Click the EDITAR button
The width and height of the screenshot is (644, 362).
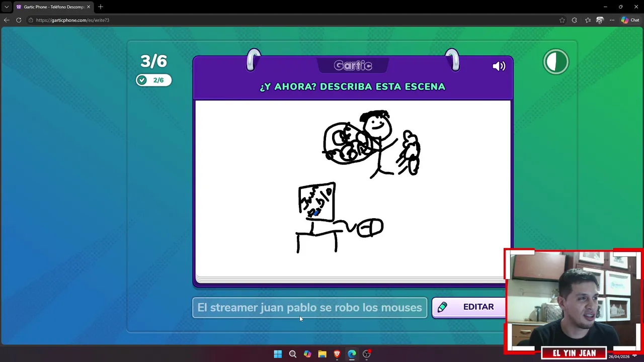point(468,307)
